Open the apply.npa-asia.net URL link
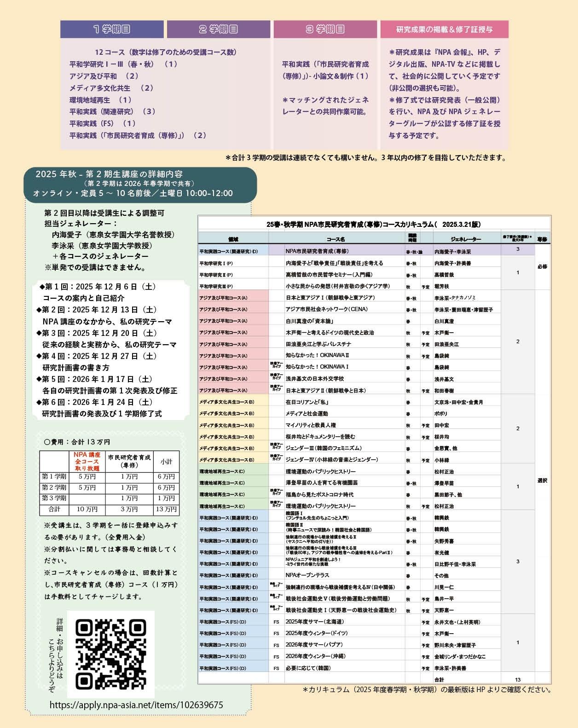 point(136,705)
